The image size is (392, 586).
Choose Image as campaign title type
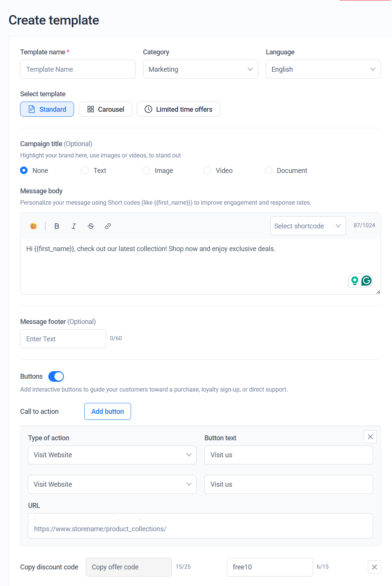click(146, 171)
